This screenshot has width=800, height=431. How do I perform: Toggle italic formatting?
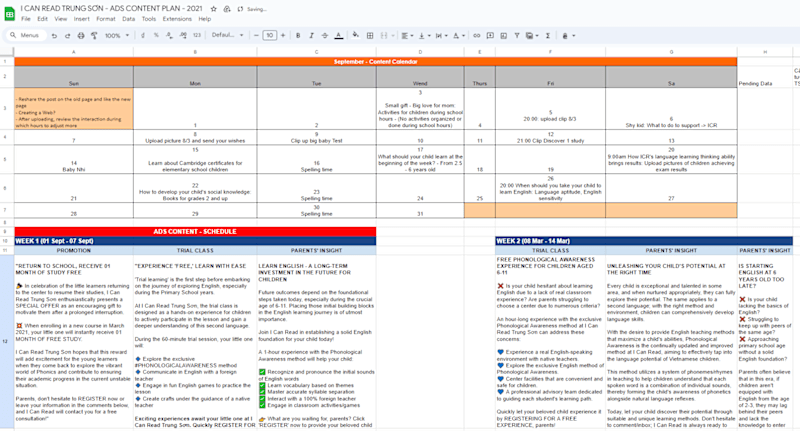(x=311, y=36)
